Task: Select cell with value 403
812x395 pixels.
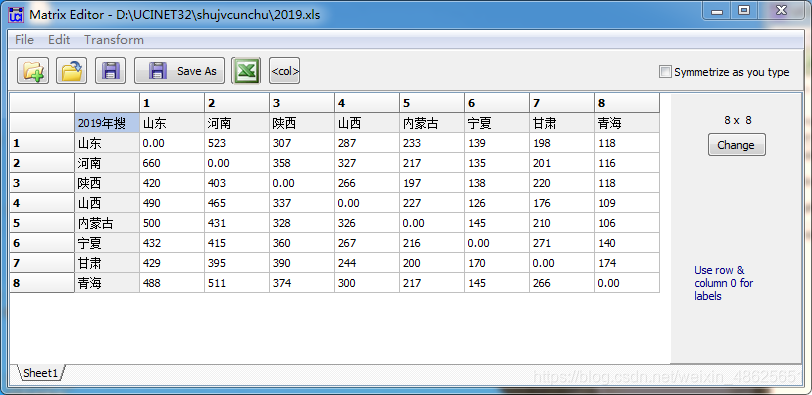Action: [x=237, y=183]
